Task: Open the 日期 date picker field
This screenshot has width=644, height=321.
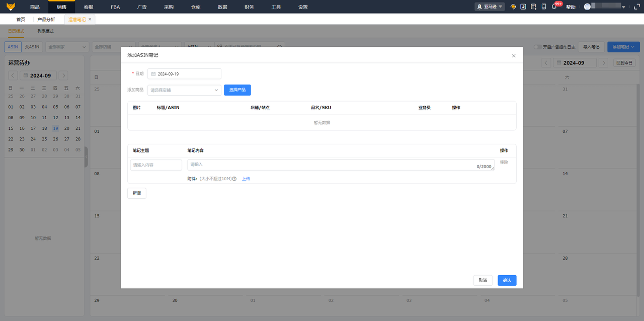Action: (184, 74)
